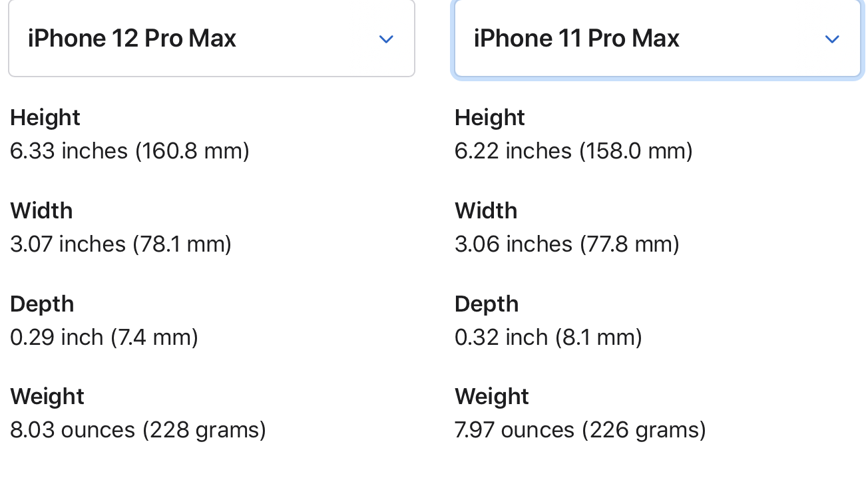Click the Height heading under iPhone 11 Pro Max
Screen dimensions: 868x478
point(490,118)
